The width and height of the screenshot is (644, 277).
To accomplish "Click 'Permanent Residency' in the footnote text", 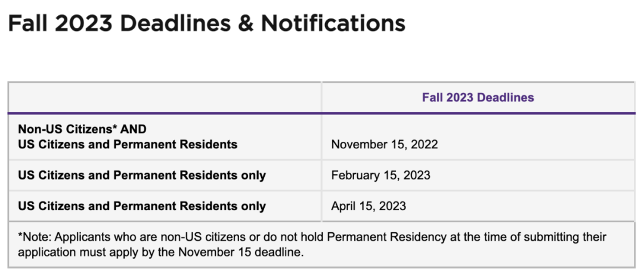I will point(380,236).
